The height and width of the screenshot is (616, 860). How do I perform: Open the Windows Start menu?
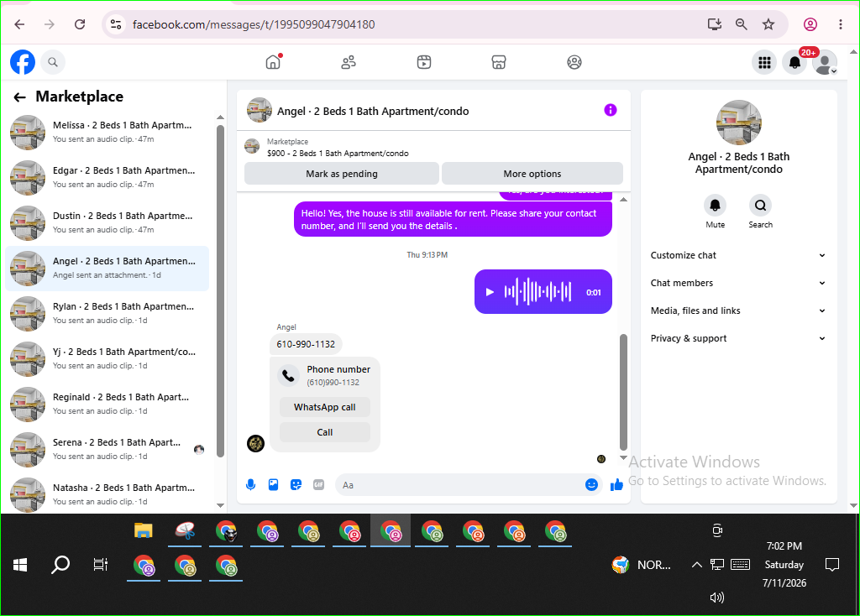click(20, 565)
